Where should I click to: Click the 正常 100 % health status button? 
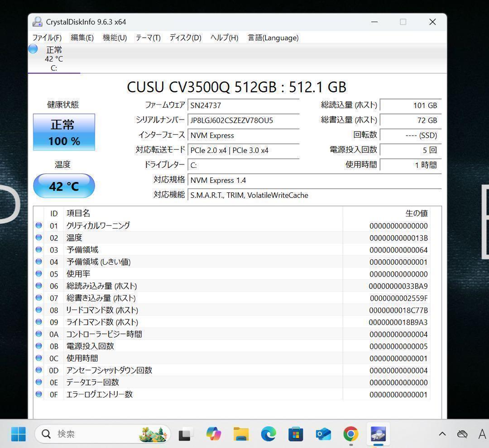tap(64, 132)
